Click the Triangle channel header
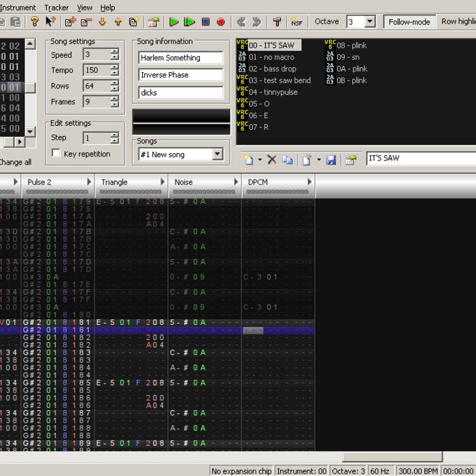Screen dimensions: 476x476 (x=114, y=182)
